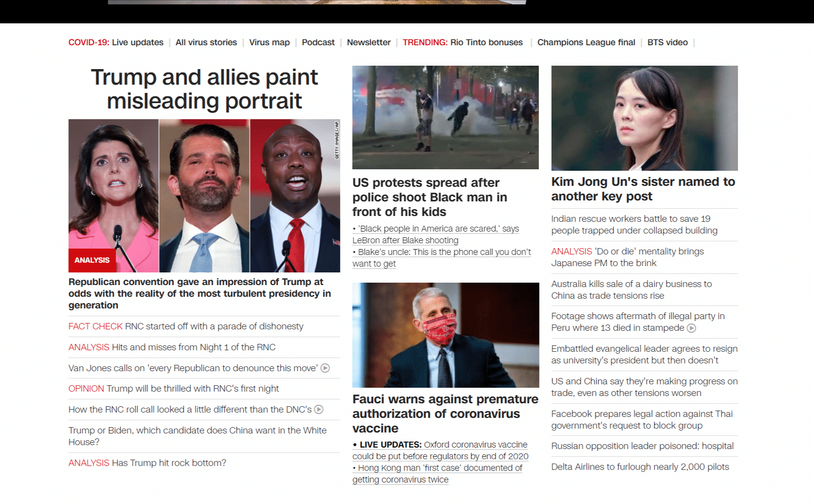Click photo of Kim Jong Un's sister

pos(644,118)
